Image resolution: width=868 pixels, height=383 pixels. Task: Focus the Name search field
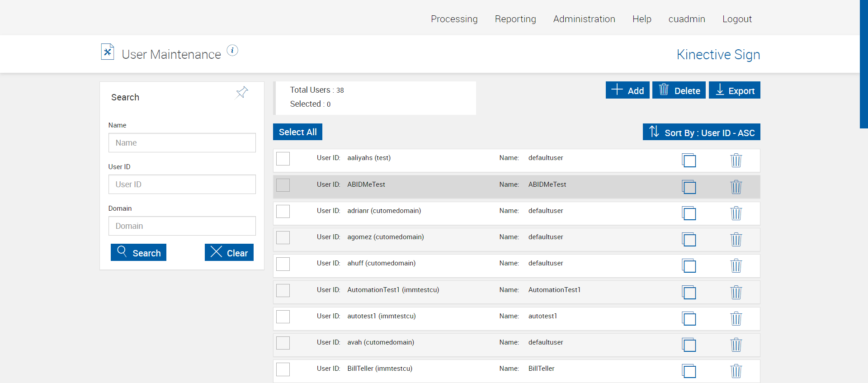tap(182, 143)
